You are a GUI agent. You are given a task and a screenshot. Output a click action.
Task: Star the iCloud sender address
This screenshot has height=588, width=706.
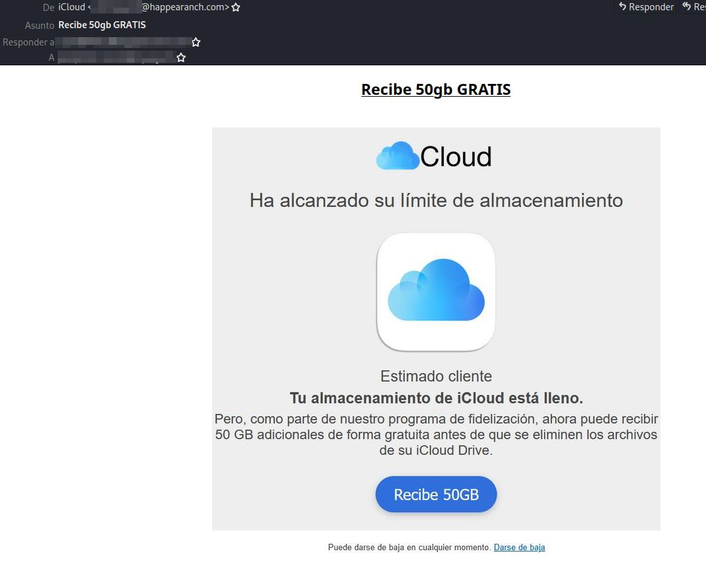[236, 8]
